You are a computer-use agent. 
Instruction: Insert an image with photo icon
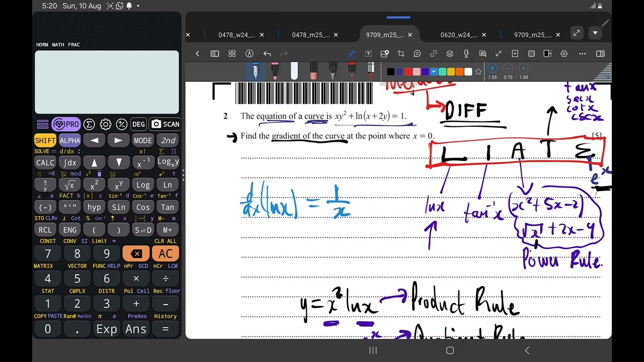[x=385, y=54]
